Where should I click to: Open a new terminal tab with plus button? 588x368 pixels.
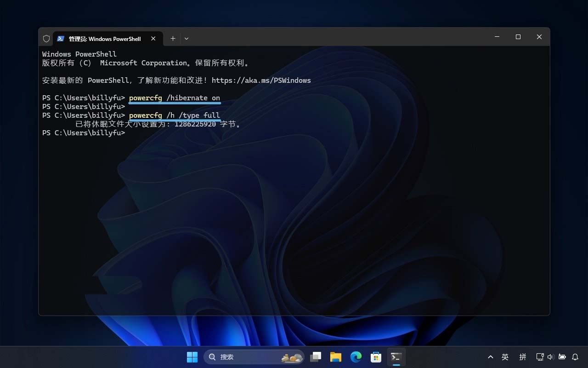(173, 39)
